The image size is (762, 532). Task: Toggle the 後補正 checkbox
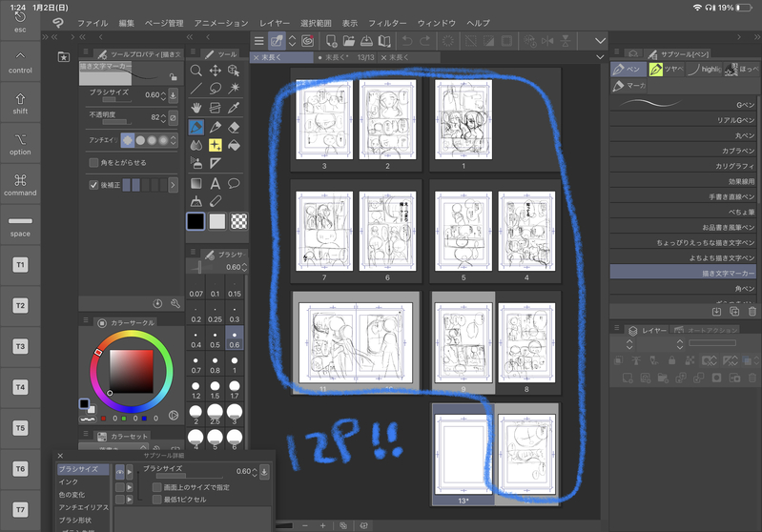tap(93, 185)
